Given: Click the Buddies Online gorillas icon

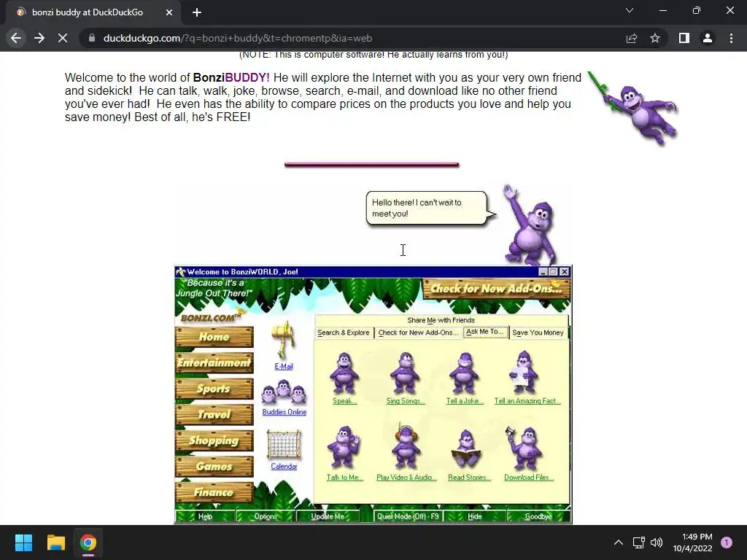Looking at the screenshot, I should 284,392.
